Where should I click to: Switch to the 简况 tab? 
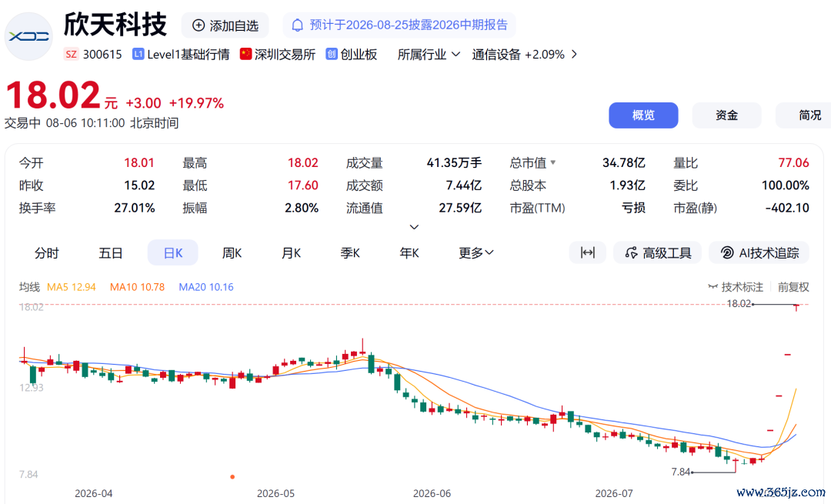(803, 115)
